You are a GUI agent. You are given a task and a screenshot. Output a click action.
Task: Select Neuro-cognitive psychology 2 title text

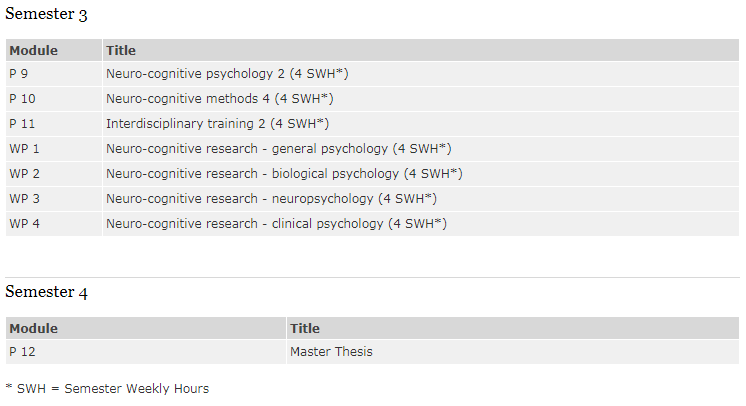tap(226, 74)
